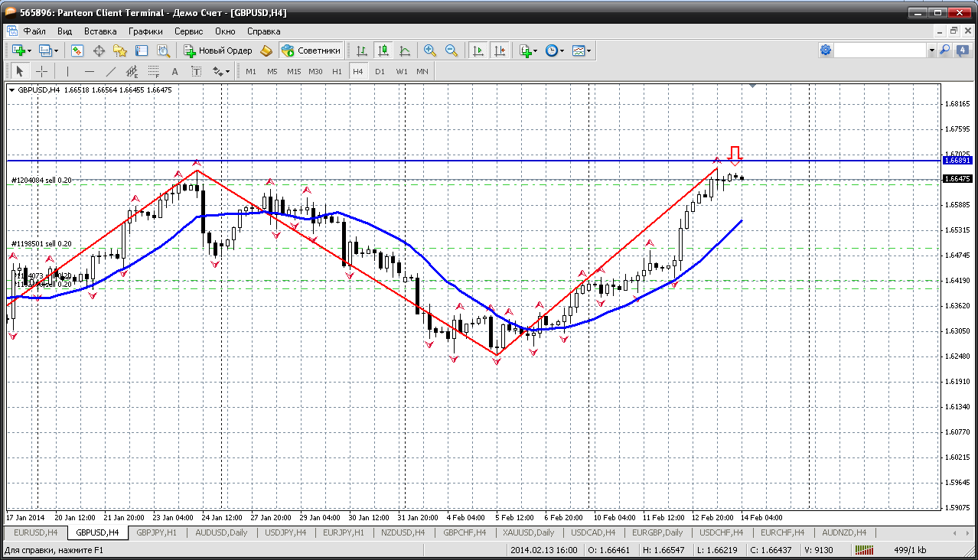
Task: Select the vertical line drawing tool
Action: (68, 71)
